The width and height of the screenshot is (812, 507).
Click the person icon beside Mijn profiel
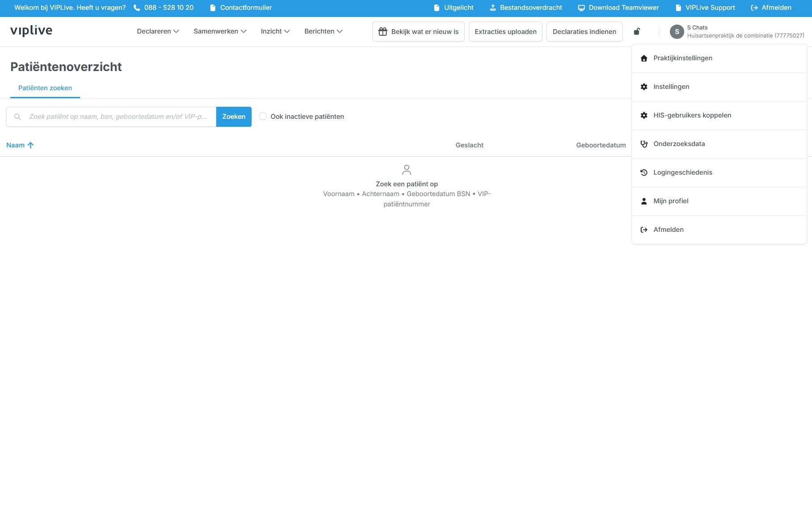point(644,201)
